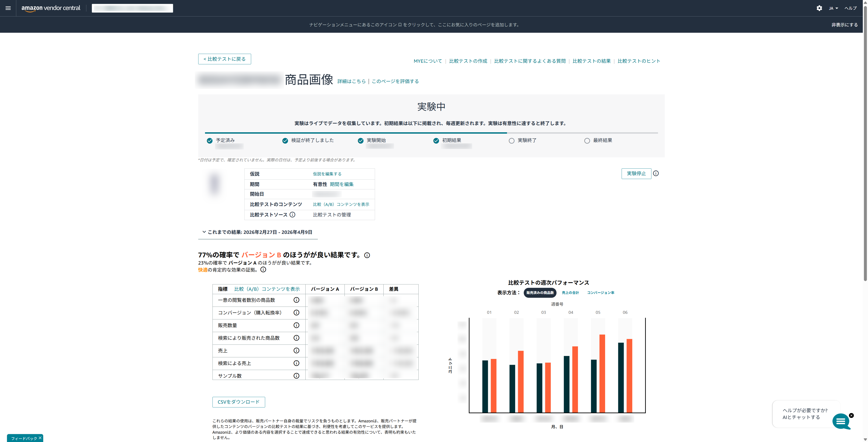Open the AI chat assistant bubble
Image resolution: width=868 pixels, height=442 pixels.
(841, 421)
